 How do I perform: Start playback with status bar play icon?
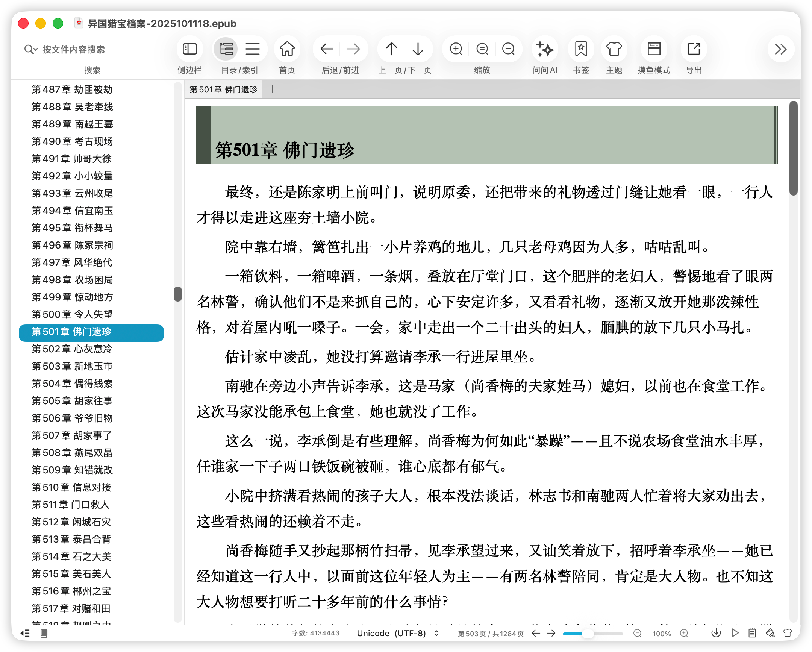pyautogui.click(x=735, y=633)
